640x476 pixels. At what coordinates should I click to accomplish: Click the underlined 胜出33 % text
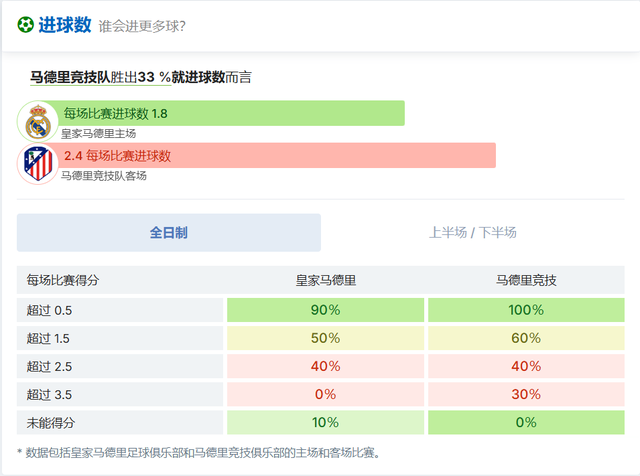point(140,76)
